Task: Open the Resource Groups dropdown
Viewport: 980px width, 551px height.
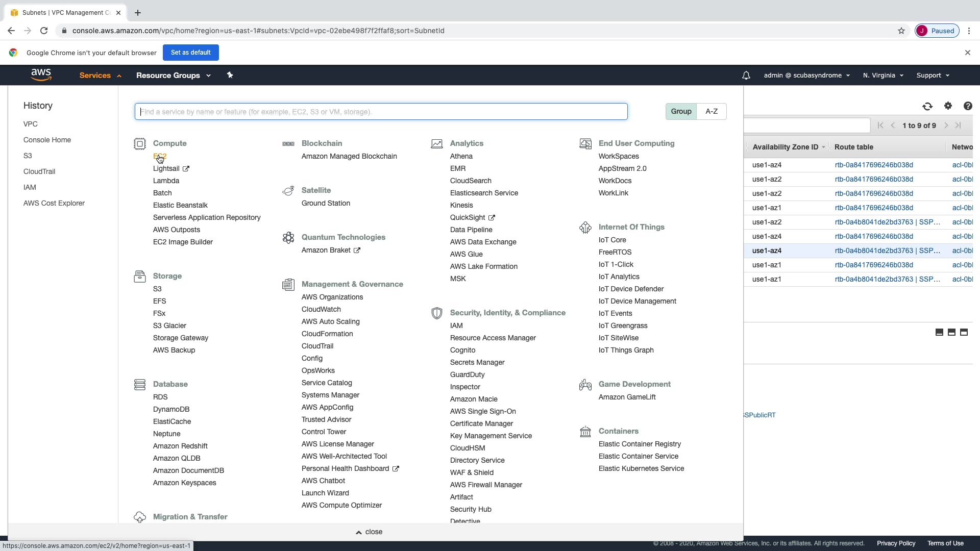Action: pos(173,76)
